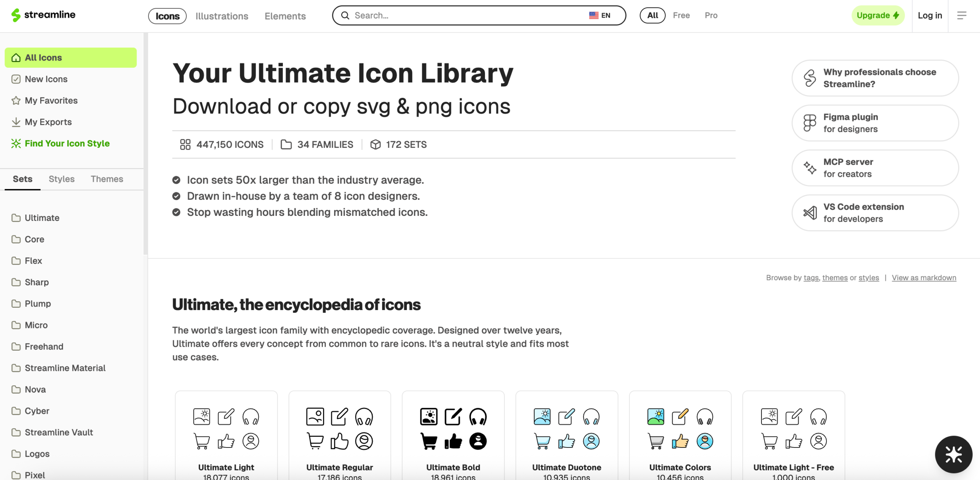
Task: Click the search magnifier icon
Action: click(x=345, y=15)
